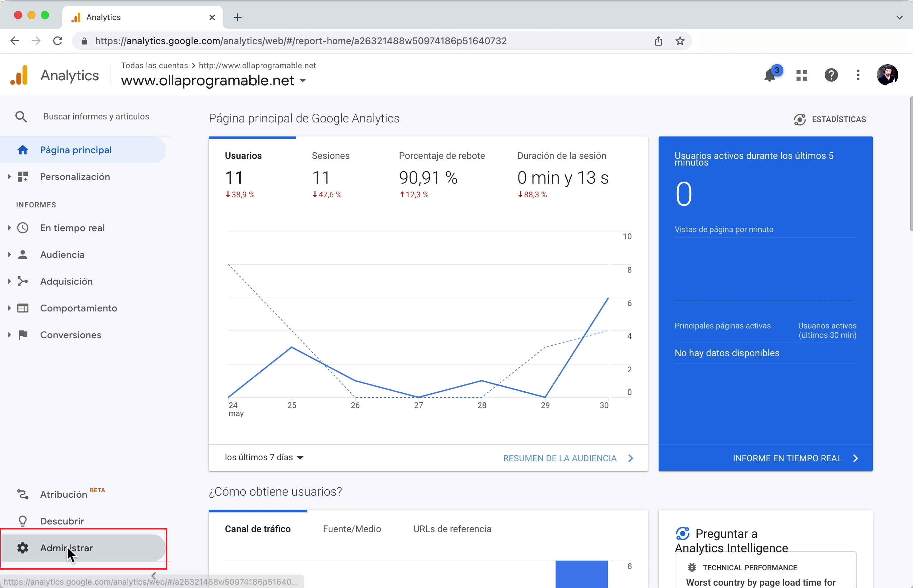Open the Google apps grid
913x588 pixels.
[802, 75]
